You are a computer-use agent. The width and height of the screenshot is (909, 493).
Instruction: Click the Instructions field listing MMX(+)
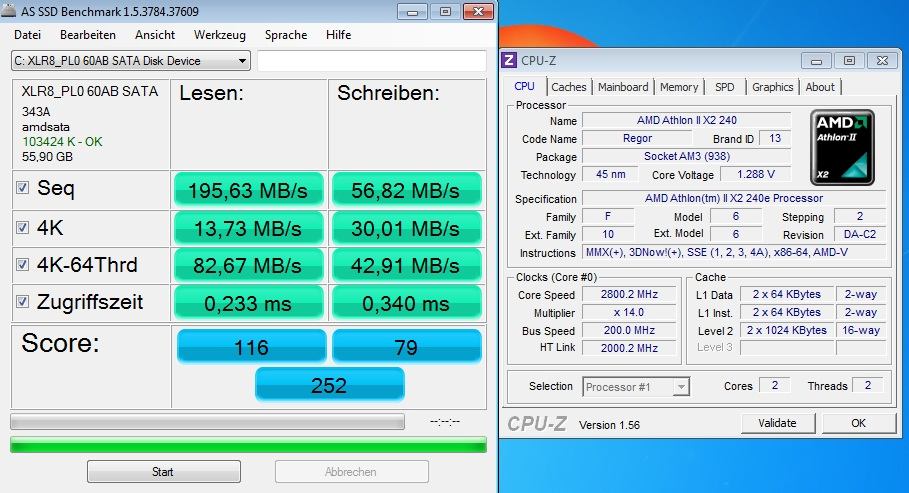click(734, 252)
